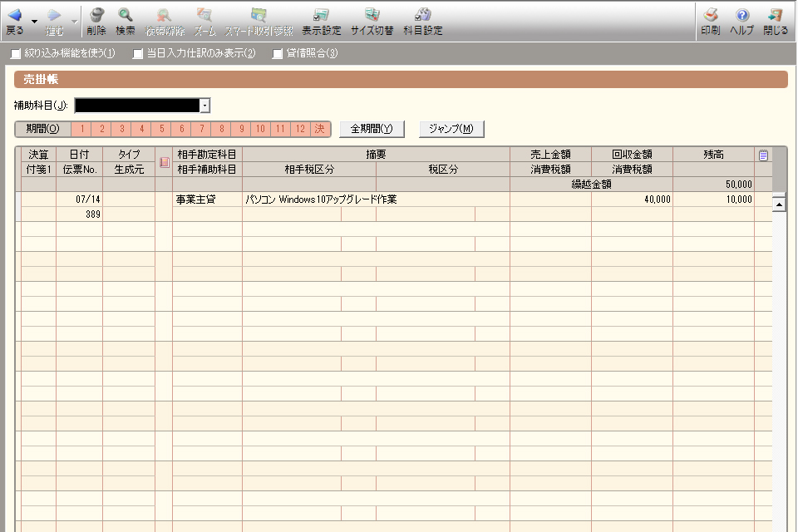This screenshot has height=532, width=798.
Task: Select month tab 6 in period bar
Action: coord(181,129)
